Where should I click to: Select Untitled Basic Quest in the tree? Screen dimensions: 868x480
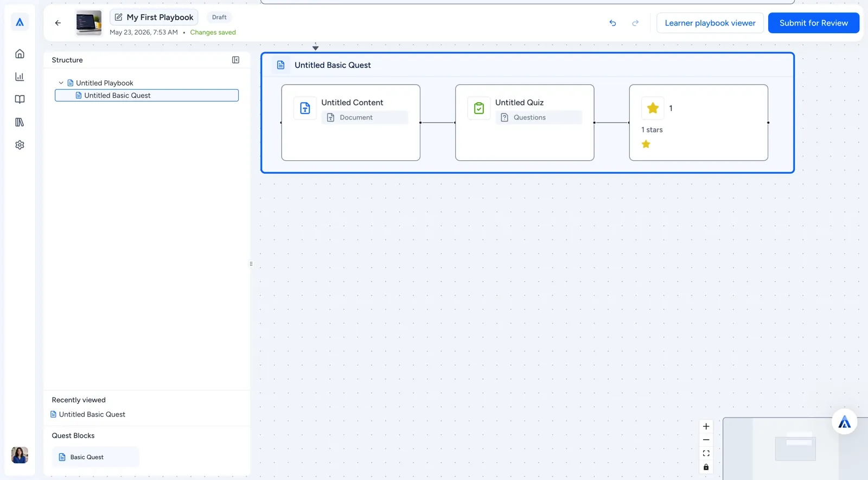(146, 96)
